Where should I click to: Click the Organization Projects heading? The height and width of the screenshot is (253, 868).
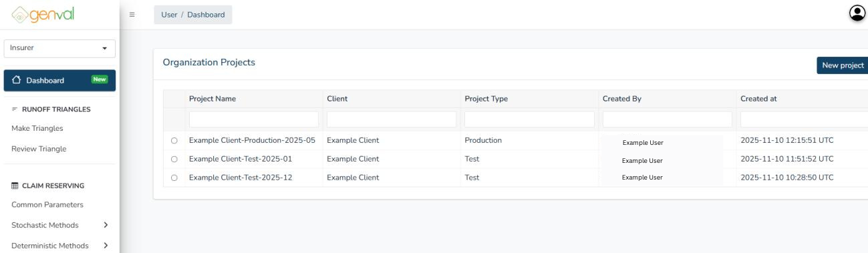[209, 62]
